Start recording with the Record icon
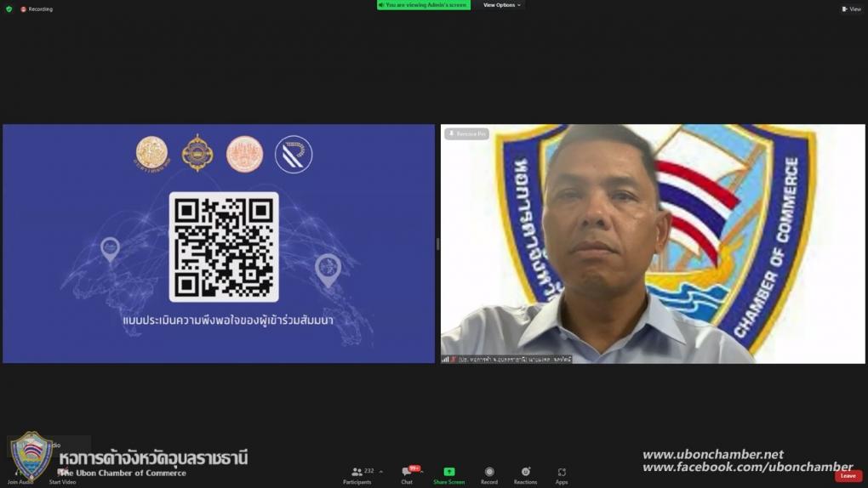This screenshot has height=488, width=868. (x=489, y=472)
